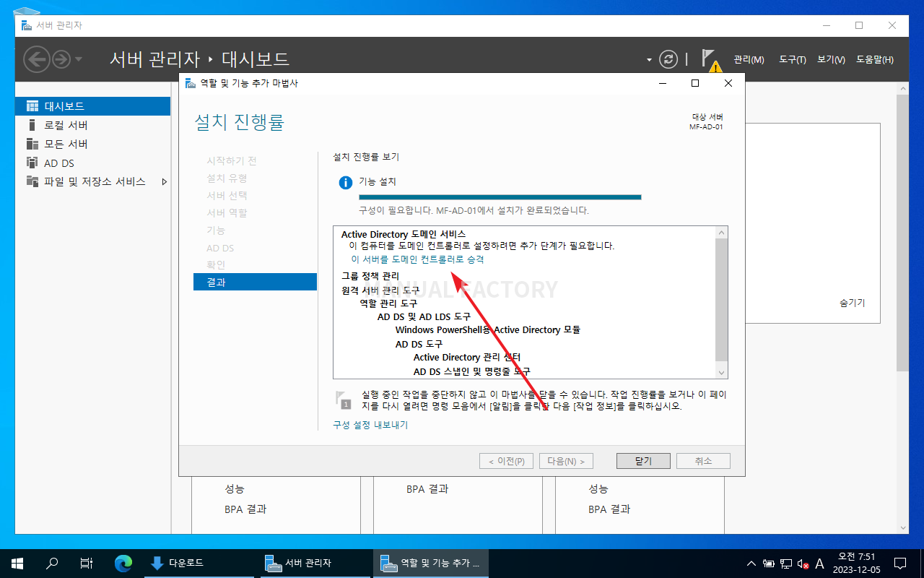Click 숨기기 in the dashboard welcome tile
This screenshot has height=578, width=924.
click(853, 303)
